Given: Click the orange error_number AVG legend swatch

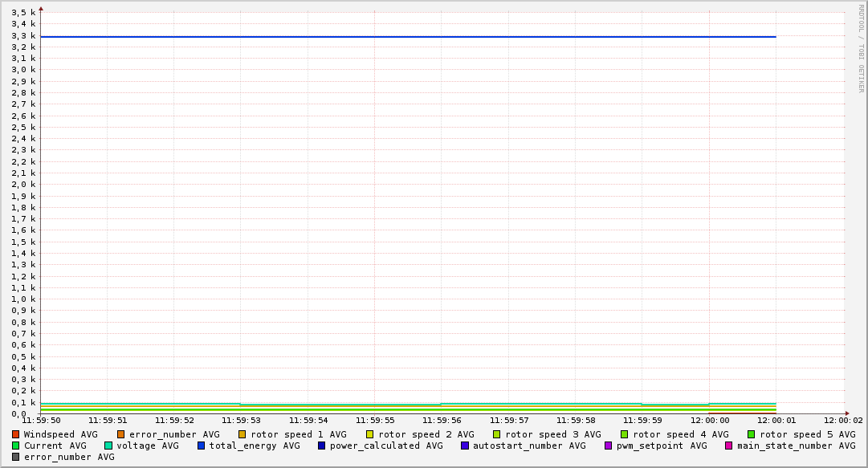Looking at the screenshot, I should click(121, 434).
